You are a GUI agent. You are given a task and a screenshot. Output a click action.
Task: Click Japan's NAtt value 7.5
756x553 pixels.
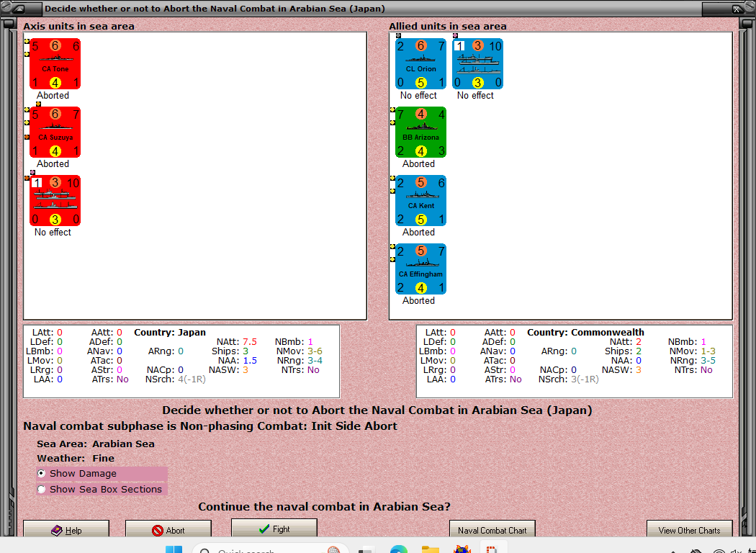[x=250, y=342]
